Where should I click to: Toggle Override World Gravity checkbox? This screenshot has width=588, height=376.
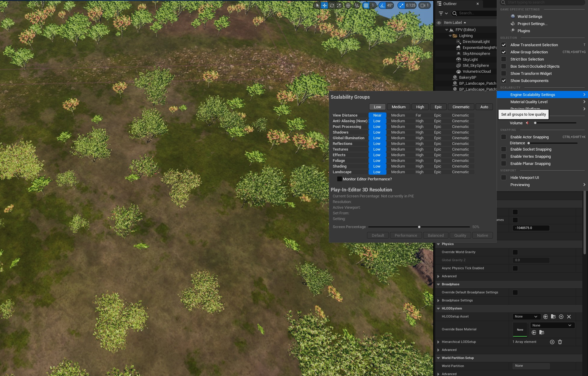click(x=515, y=252)
